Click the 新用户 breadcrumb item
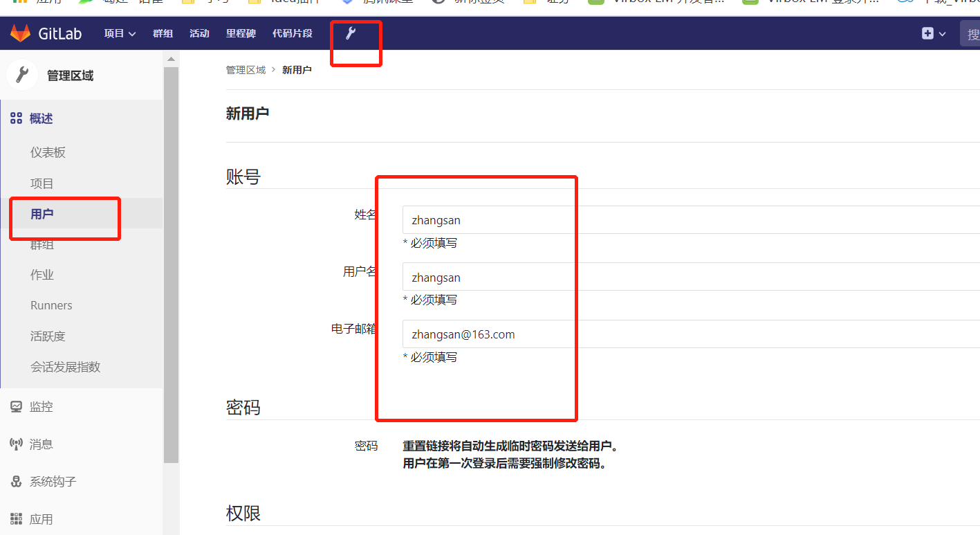This screenshot has height=535, width=980. pyautogui.click(x=297, y=70)
